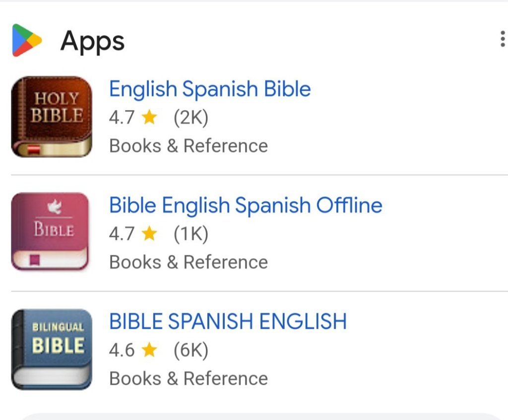
Task: Tap the Bilingual Bible app icon
Action: pyautogui.click(x=52, y=349)
